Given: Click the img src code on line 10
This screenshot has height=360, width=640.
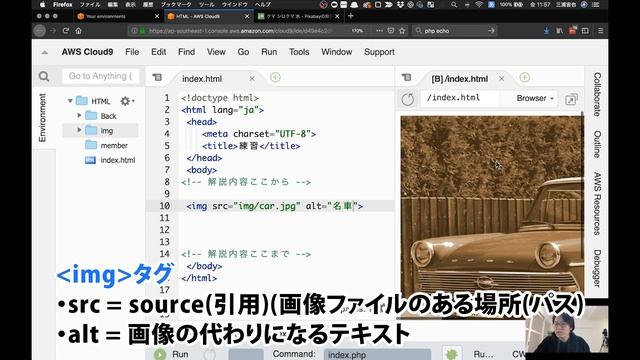Looking at the screenshot, I should (274, 206).
